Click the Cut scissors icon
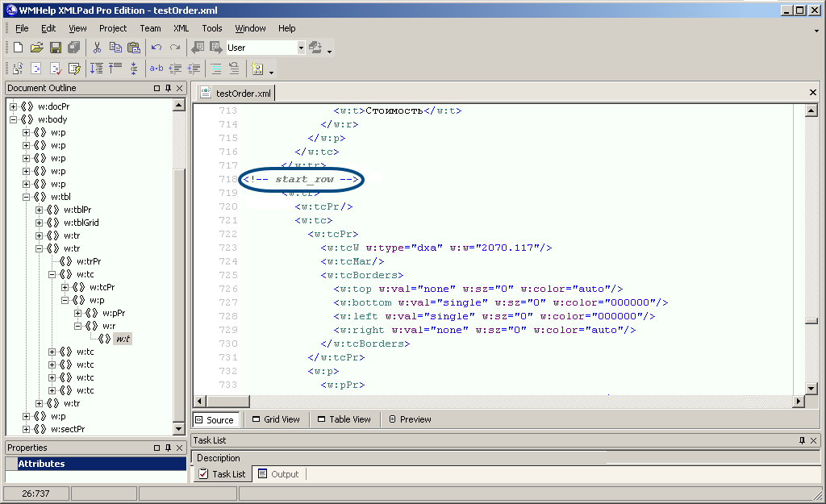826x504 pixels. (97, 48)
